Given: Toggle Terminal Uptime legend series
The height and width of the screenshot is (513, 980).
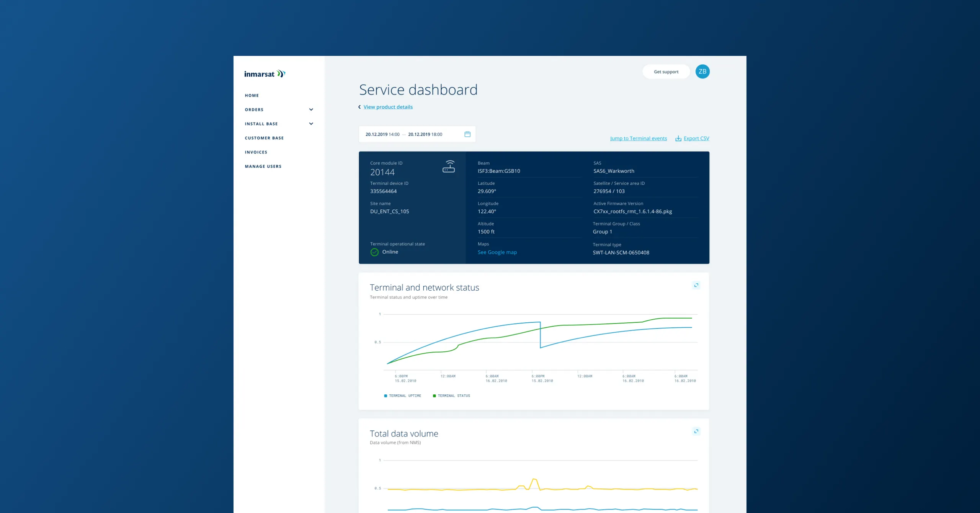Looking at the screenshot, I should pyautogui.click(x=402, y=396).
